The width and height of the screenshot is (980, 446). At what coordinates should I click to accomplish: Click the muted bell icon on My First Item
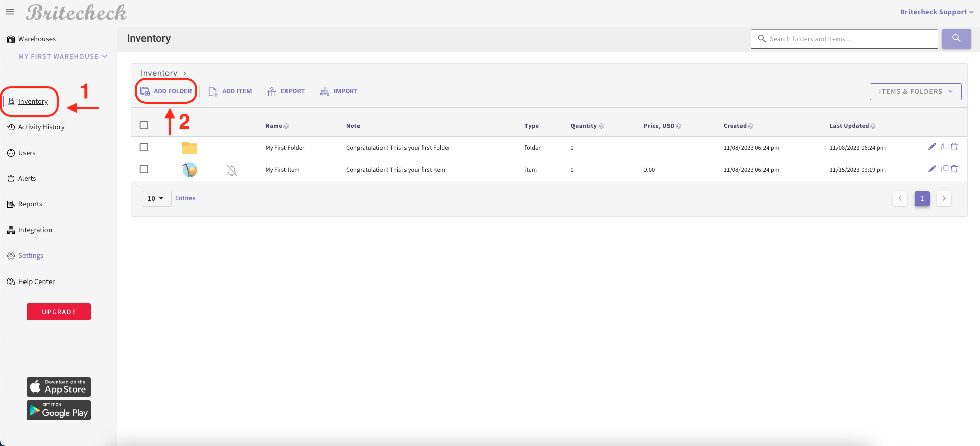tap(232, 170)
